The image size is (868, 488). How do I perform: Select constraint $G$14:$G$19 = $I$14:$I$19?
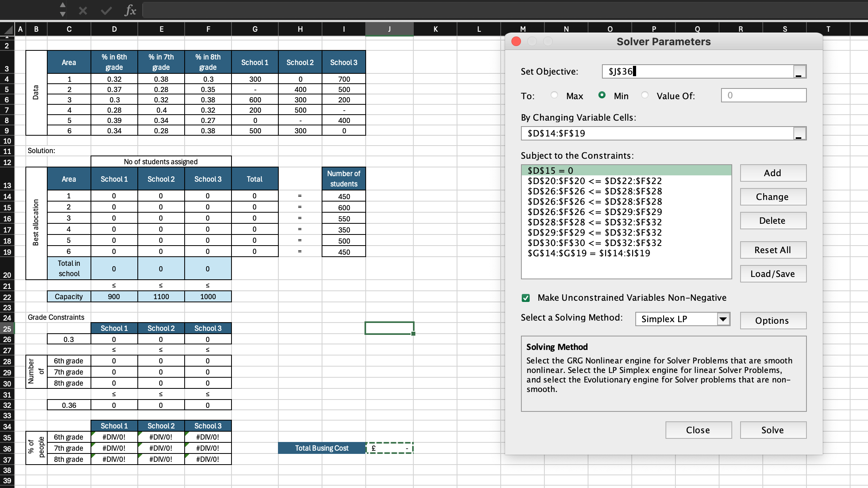(588, 253)
